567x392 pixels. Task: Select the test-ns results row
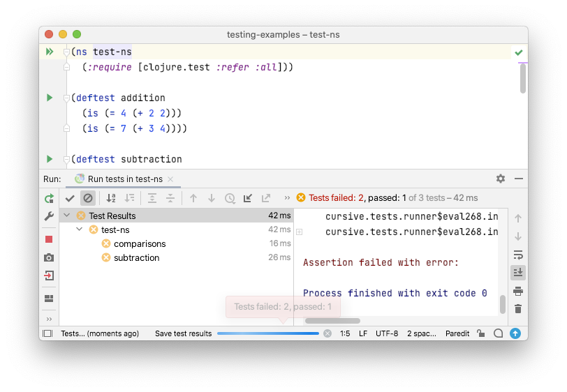pyautogui.click(x=177, y=229)
